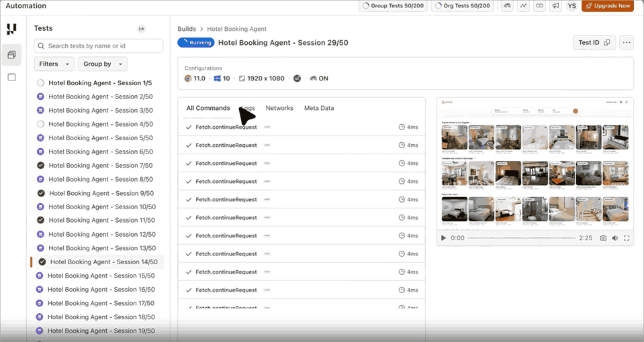Image resolution: width=644 pixels, height=342 pixels.
Task: Select Hotel Booking Agent - Session 6/50
Action: (101, 152)
